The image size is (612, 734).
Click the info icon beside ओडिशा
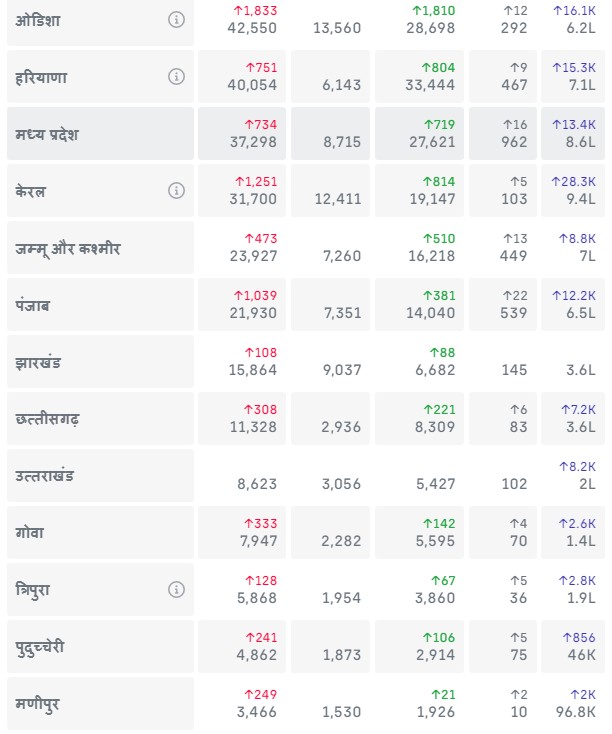pos(176,20)
